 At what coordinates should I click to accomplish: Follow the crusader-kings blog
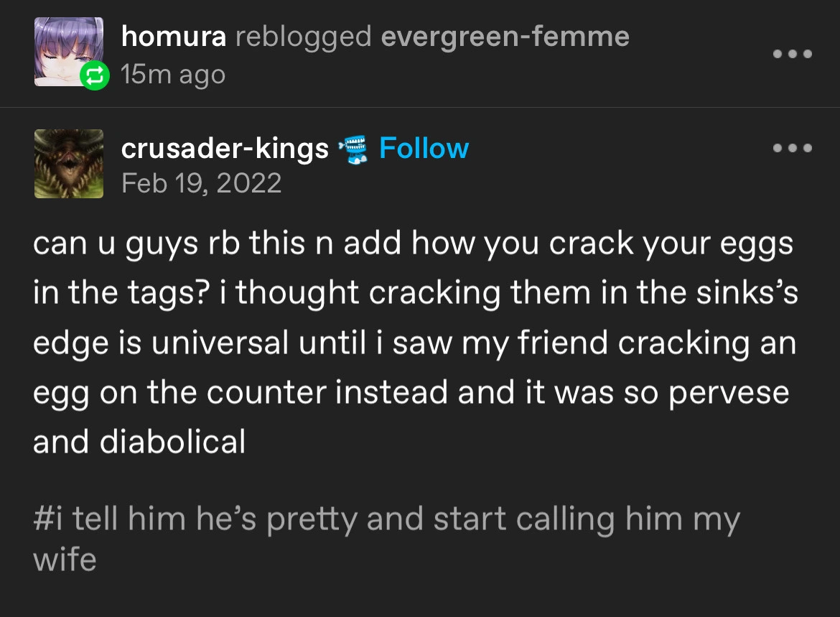(x=424, y=149)
